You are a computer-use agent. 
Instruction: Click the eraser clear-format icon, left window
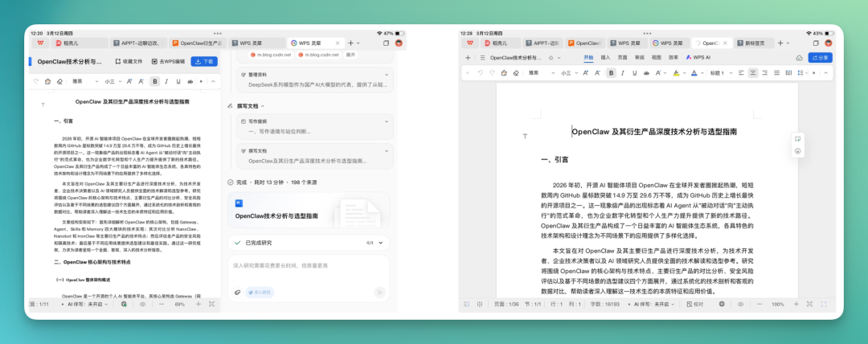(59, 81)
